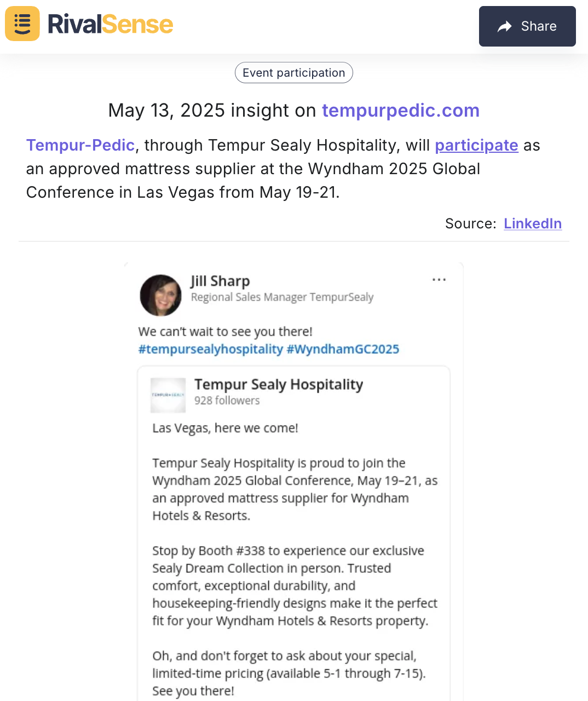Image resolution: width=588 pixels, height=701 pixels.
Task: Click the Regional Sales Manager TempurSealy subtitle
Action: (x=282, y=297)
